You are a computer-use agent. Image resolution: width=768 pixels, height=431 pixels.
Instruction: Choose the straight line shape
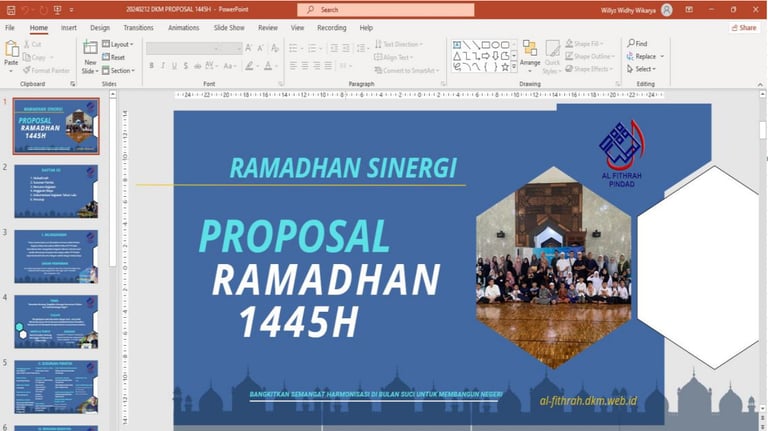(466, 45)
